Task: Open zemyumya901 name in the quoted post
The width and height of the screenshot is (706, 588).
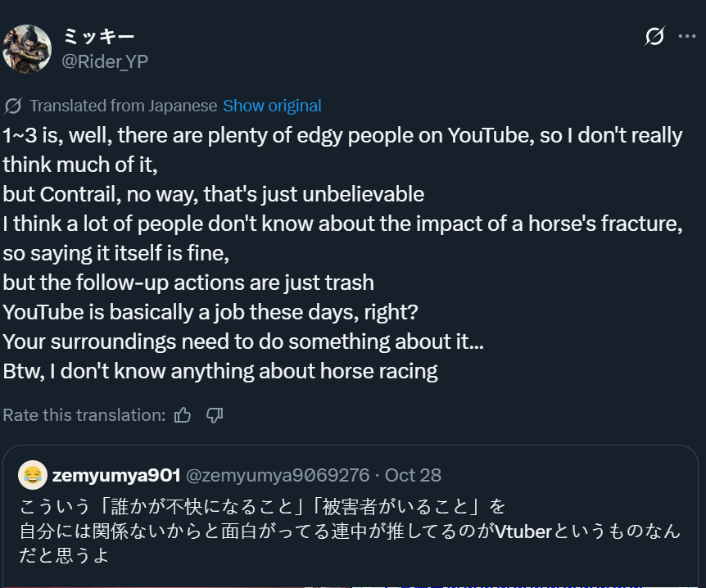Action: click(116, 476)
